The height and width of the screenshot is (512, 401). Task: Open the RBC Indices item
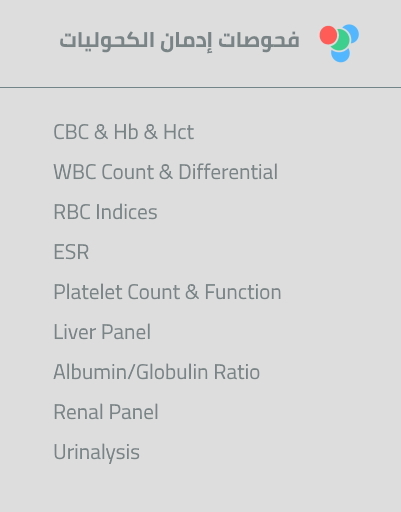pos(105,212)
